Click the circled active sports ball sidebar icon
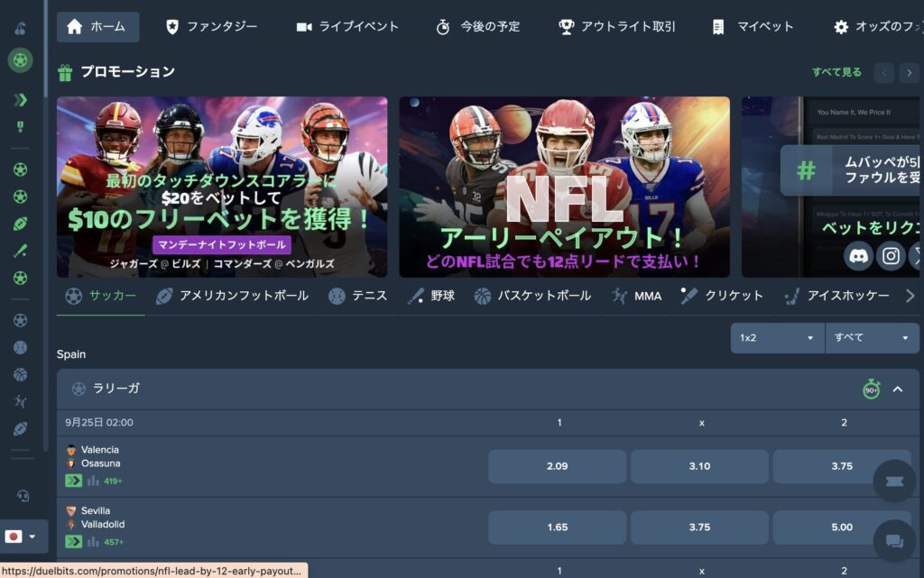Screen dimensions: 924x578 click(x=20, y=60)
